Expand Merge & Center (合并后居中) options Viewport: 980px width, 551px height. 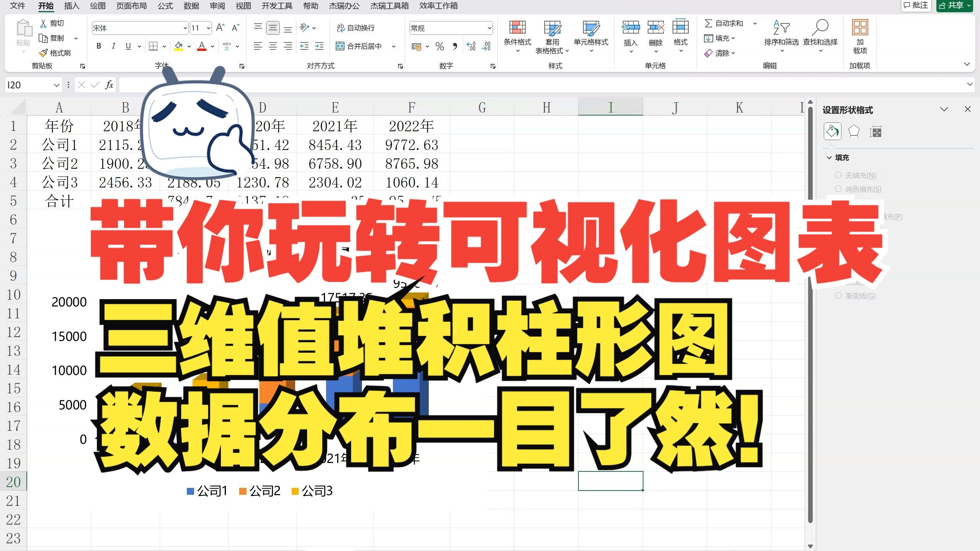[x=394, y=46]
